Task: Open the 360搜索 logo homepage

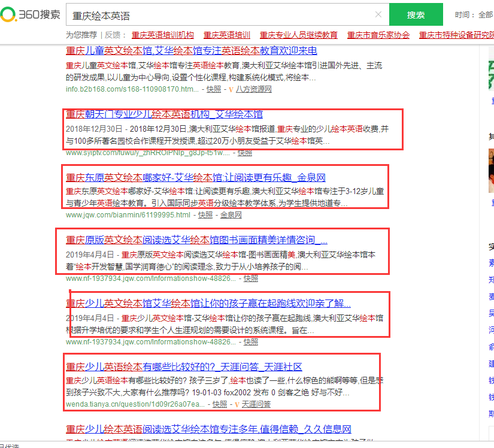Action: (31, 14)
